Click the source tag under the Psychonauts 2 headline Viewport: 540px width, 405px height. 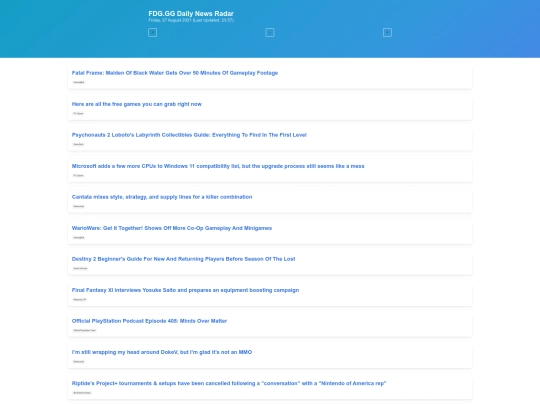78,144
